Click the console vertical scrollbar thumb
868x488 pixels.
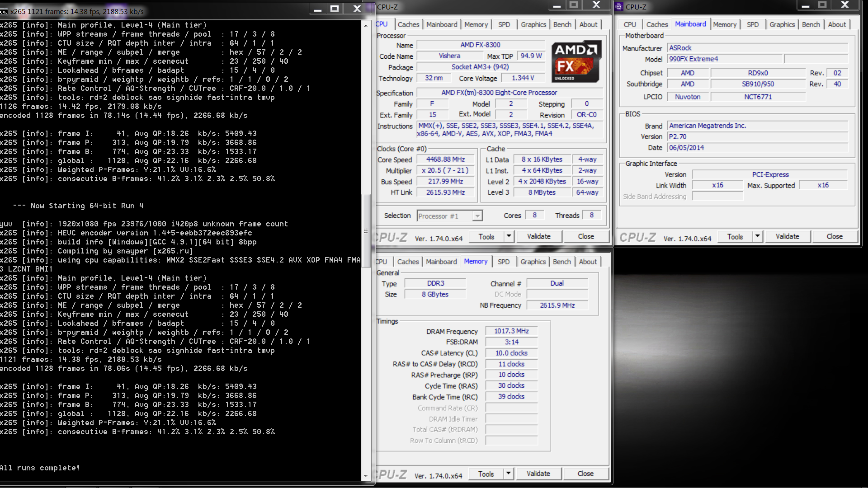pyautogui.click(x=366, y=230)
